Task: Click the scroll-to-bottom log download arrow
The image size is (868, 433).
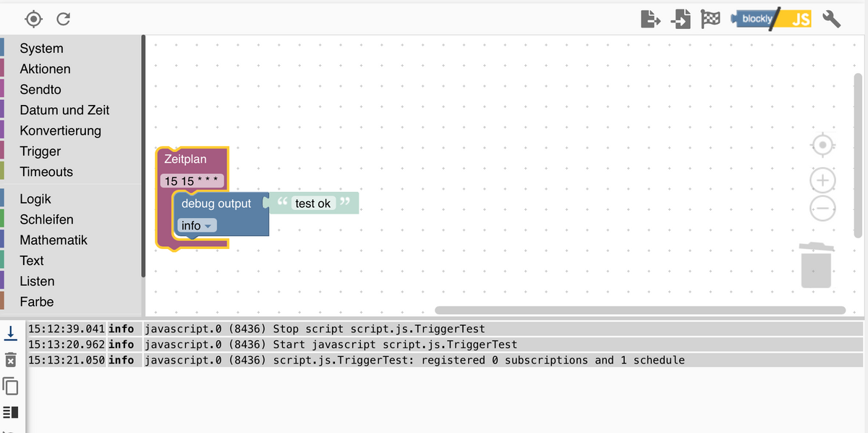Action: [x=11, y=332]
